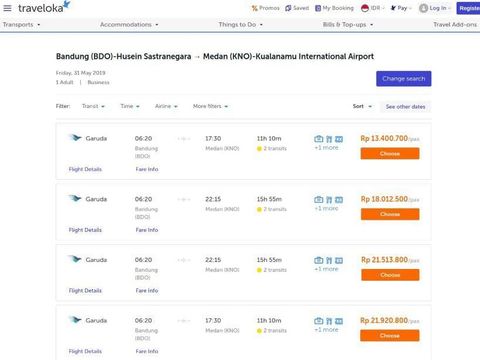Click the meal icon on the Rp 21.513.800 flight
This screenshot has width=480, height=360.
(329, 260)
